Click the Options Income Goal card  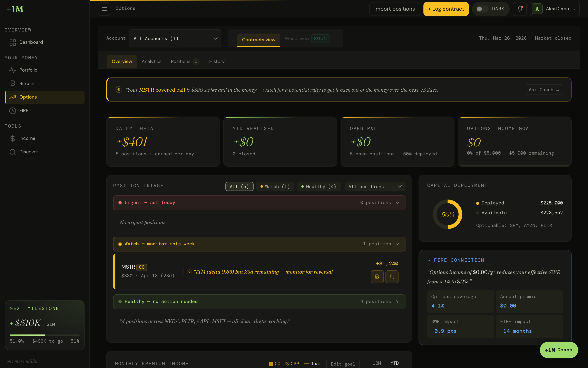[514, 142]
